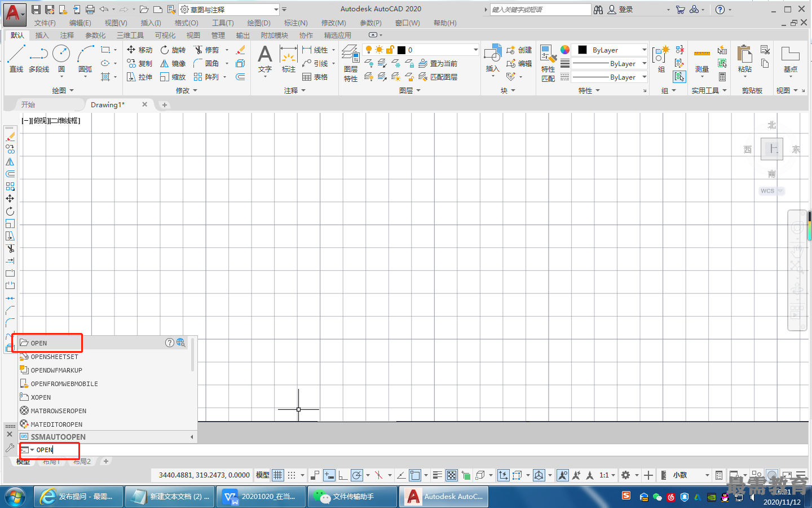The width and height of the screenshot is (812, 508).
Task: Click the Paste (粘贴) icon
Action: click(745, 59)
